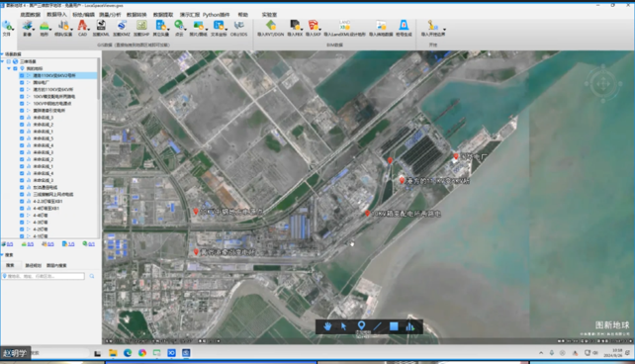Click the 点云 point cloud icon

[x=179, y=26]
